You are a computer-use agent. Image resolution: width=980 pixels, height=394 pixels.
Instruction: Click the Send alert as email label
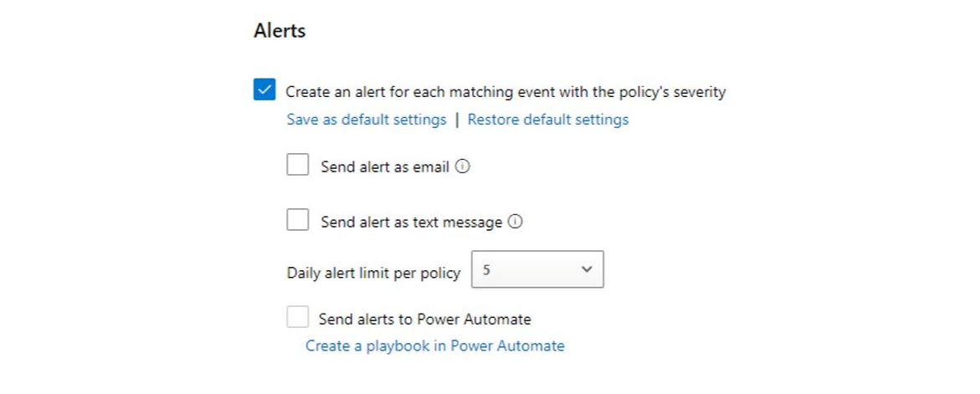click(x=385, y=167)
